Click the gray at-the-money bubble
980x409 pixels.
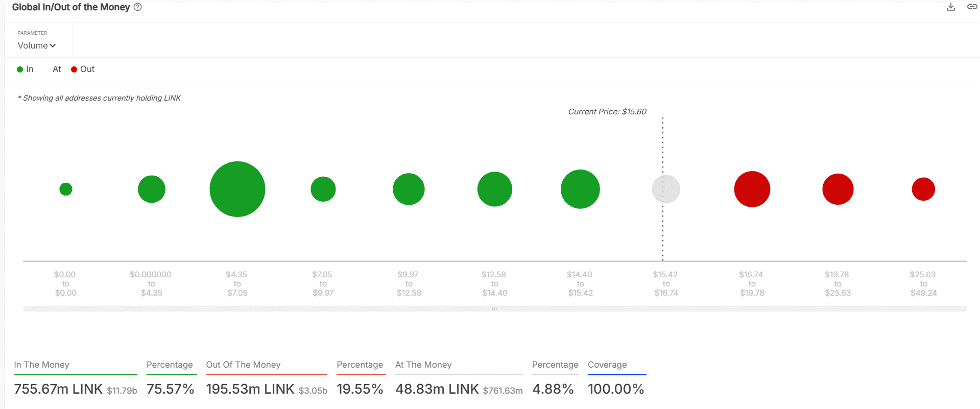666,189
